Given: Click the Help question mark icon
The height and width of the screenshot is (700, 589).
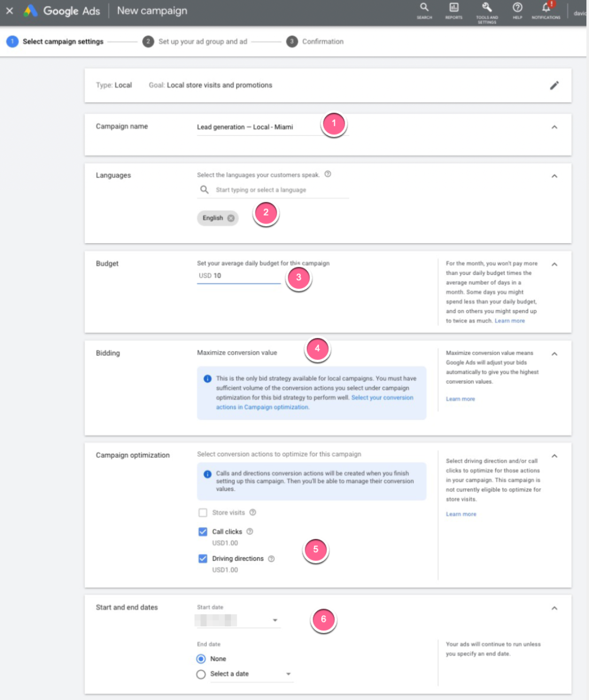Looking at the screenshot, I should 517,10.
